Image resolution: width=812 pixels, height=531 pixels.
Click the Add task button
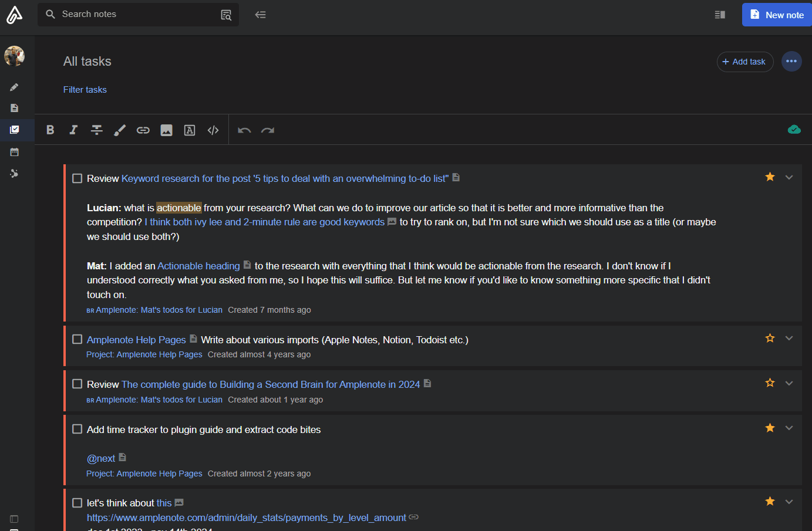[x=745, y=62]
